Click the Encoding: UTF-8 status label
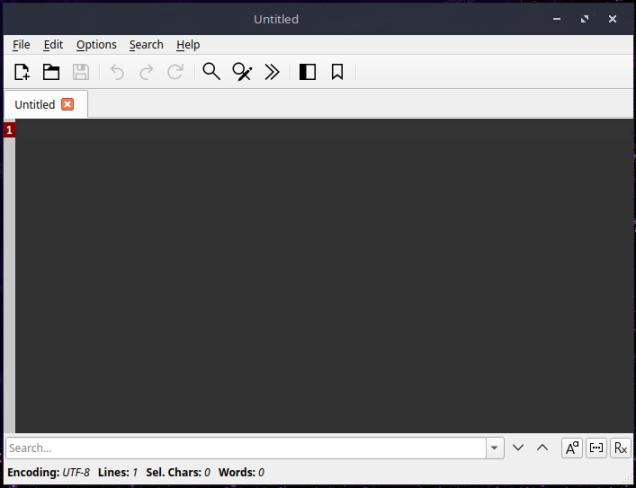The image size is (636, 488). pyautogui.click(x=49, y=472)
